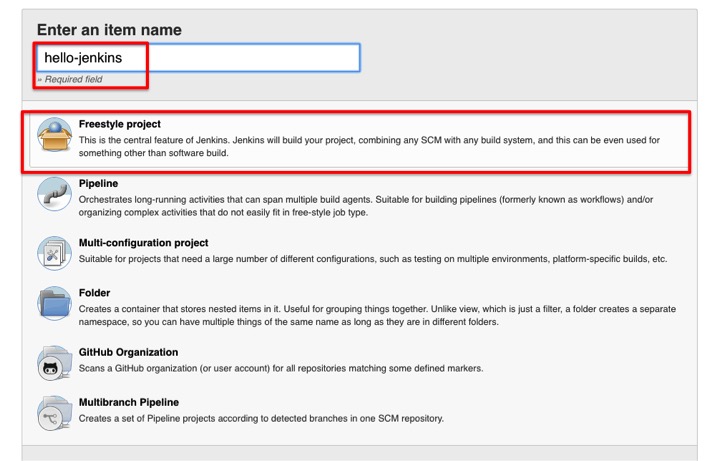Screen dimensions: 720x461
Task: Choose the Pipeline item type title
Action: coord(98,183)
